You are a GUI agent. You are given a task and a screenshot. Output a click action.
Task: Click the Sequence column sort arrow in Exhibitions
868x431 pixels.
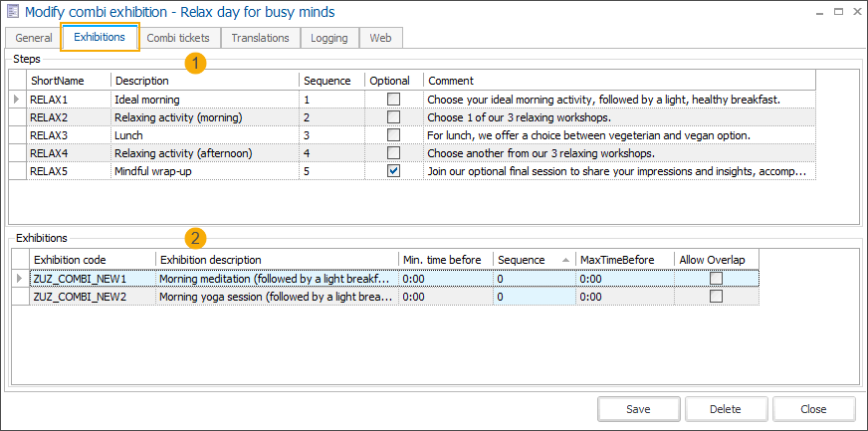coord(566,260)
